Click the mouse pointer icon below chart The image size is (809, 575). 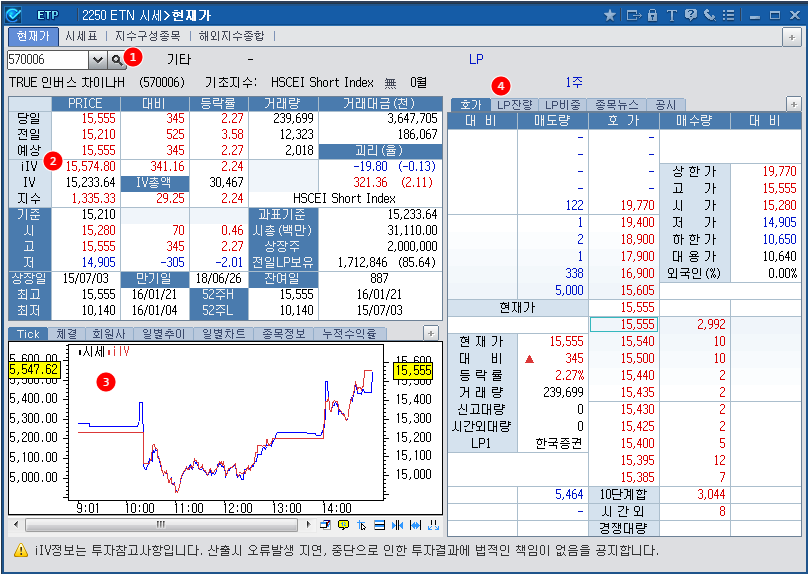point(361,524)
